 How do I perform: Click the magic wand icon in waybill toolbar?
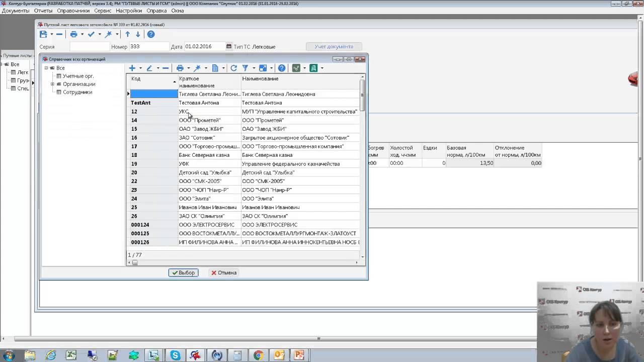[x=108, y=34]
